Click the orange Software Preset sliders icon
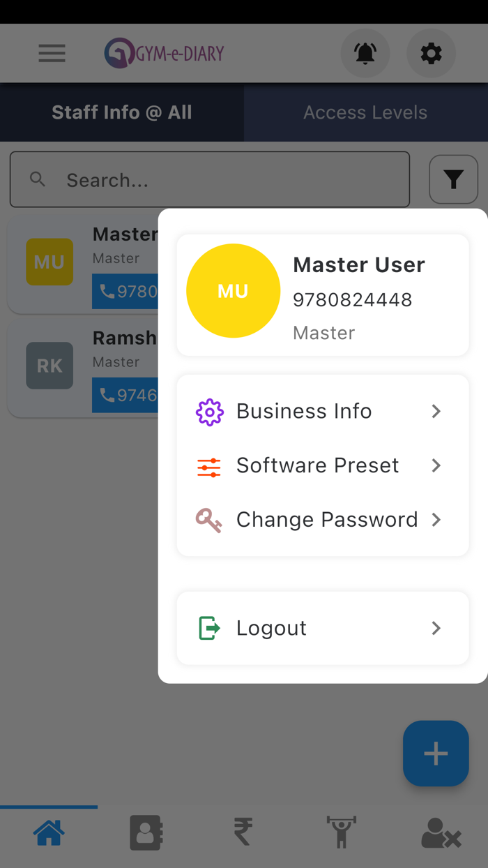 tap(209, 467)
